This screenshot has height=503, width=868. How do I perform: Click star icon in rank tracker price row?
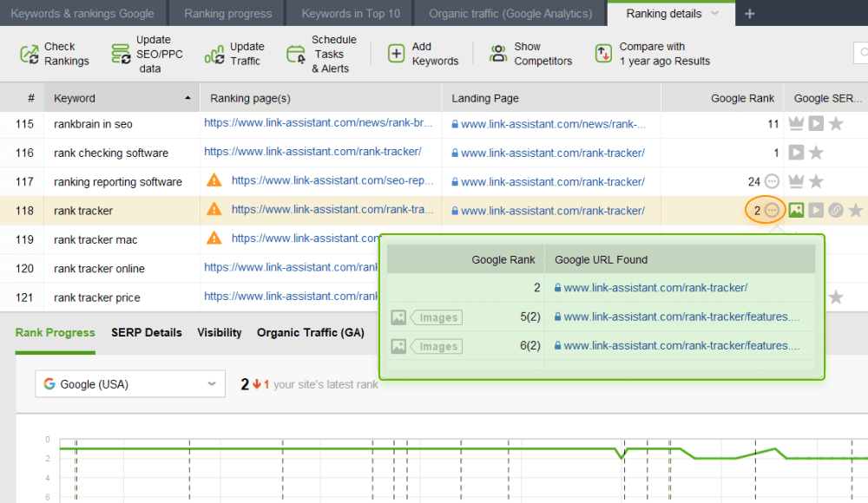tap(836, 297)
